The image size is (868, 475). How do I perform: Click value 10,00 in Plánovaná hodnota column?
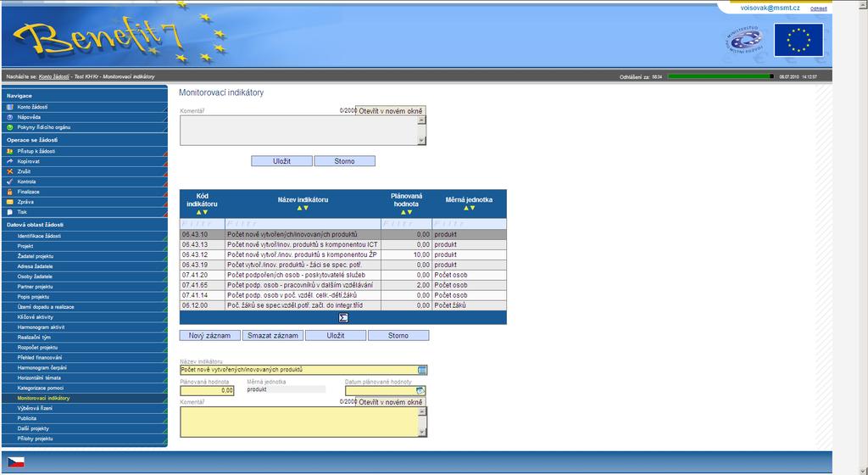coord(421,254)
